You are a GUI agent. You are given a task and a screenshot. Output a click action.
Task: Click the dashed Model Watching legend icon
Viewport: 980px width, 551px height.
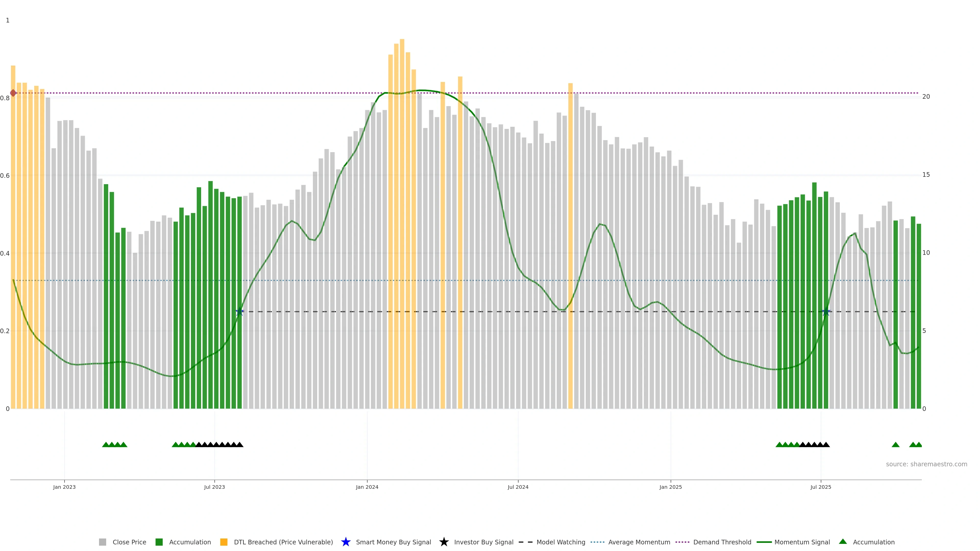click(x=525, y=542)
